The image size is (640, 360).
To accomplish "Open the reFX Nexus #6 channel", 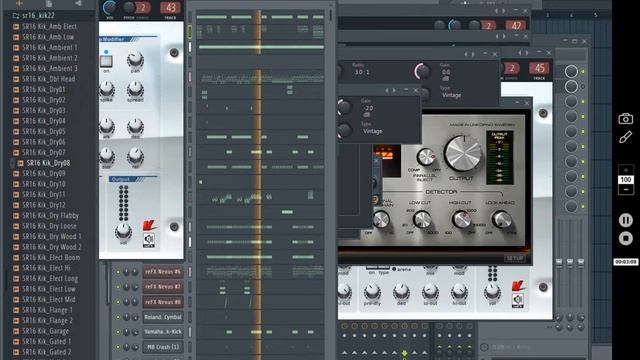I will click(162, 272).
